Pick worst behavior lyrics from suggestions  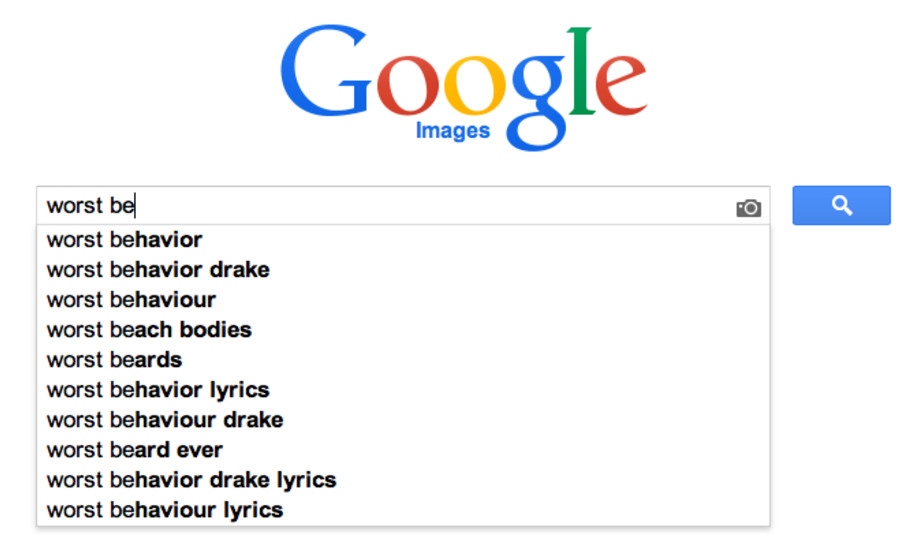pos(403,390)
